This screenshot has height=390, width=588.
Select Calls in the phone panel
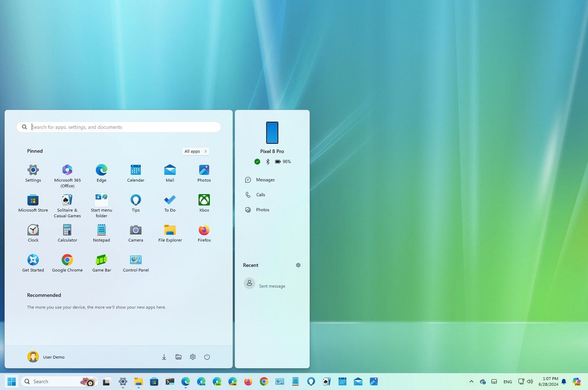261,194
